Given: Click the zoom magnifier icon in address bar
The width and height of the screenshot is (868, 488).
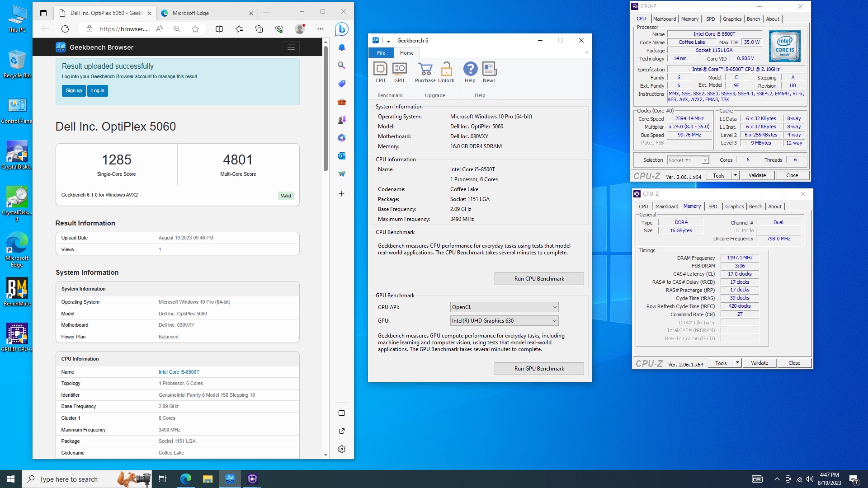Looking at the screenshot, I should pyautogui.click(x=177, y=29).
